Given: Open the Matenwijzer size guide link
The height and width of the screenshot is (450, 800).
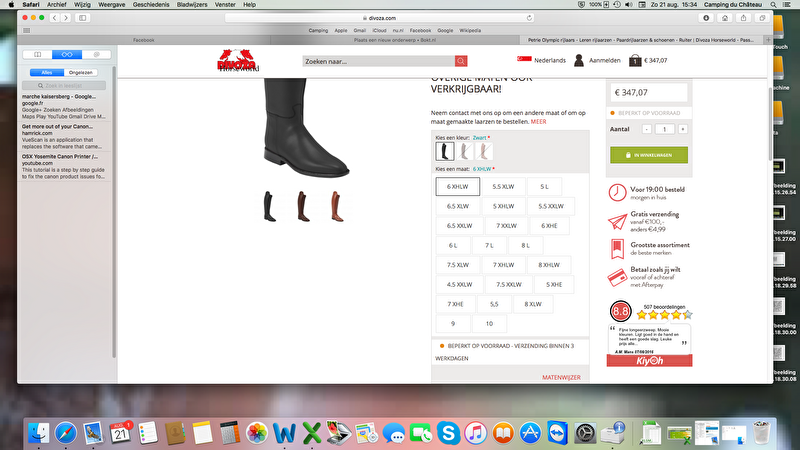Looking at the screenshot, I should [x=560, y=377].
